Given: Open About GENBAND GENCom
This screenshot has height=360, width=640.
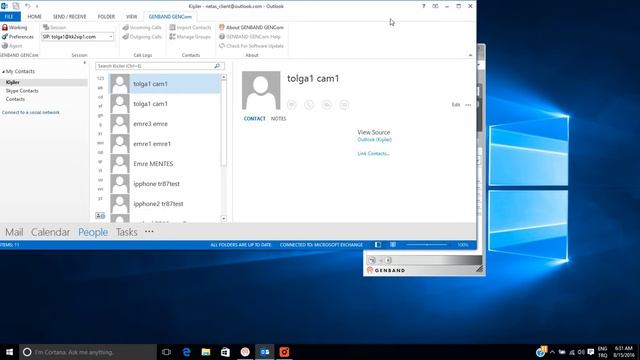Looking at the screenshot, I should pos(251,27).
